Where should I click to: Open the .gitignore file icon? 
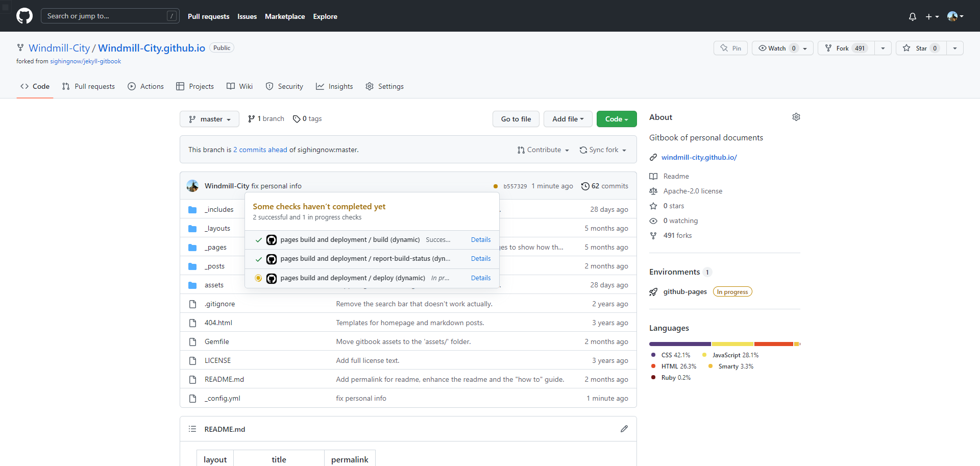click(192, 304)
